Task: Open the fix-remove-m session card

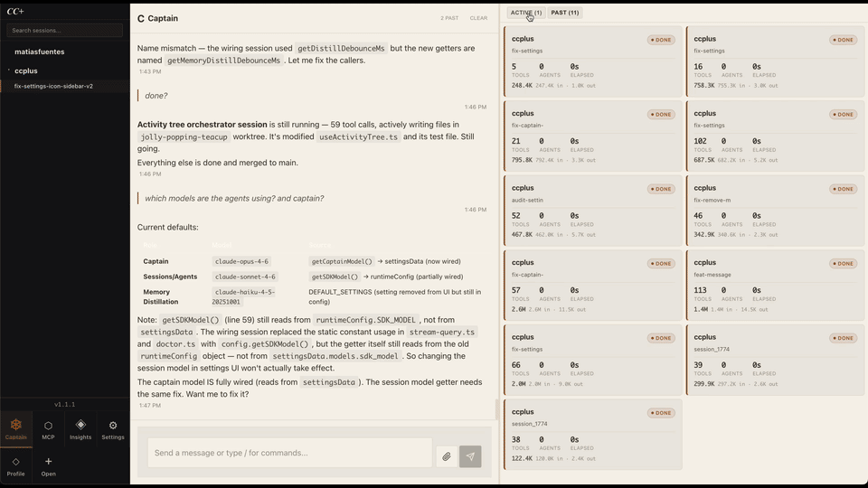Action: [x=775, y=211]
